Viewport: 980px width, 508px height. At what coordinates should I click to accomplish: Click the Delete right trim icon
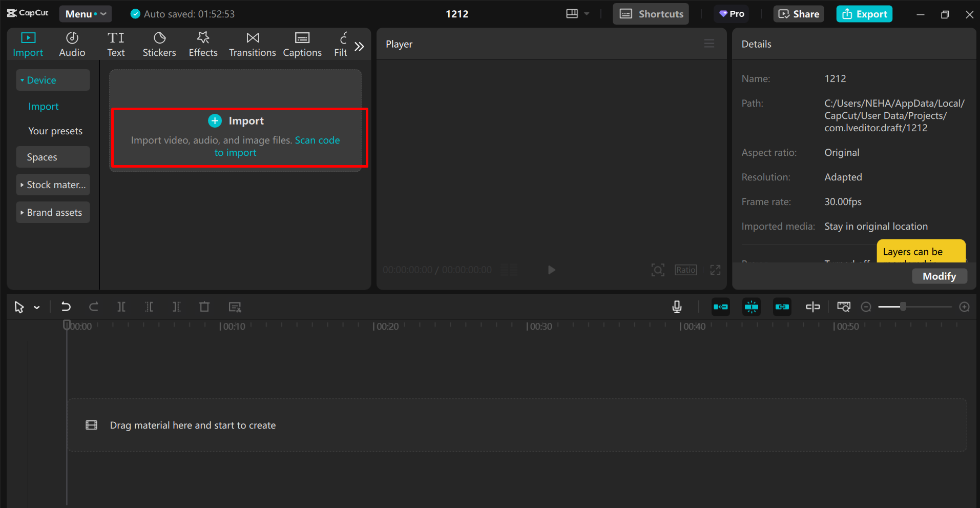pos(176,307)
